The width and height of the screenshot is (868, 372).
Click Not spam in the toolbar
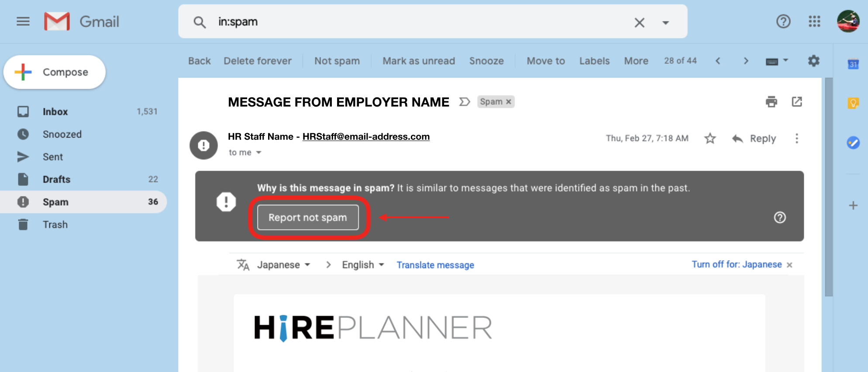coord(337,61)
